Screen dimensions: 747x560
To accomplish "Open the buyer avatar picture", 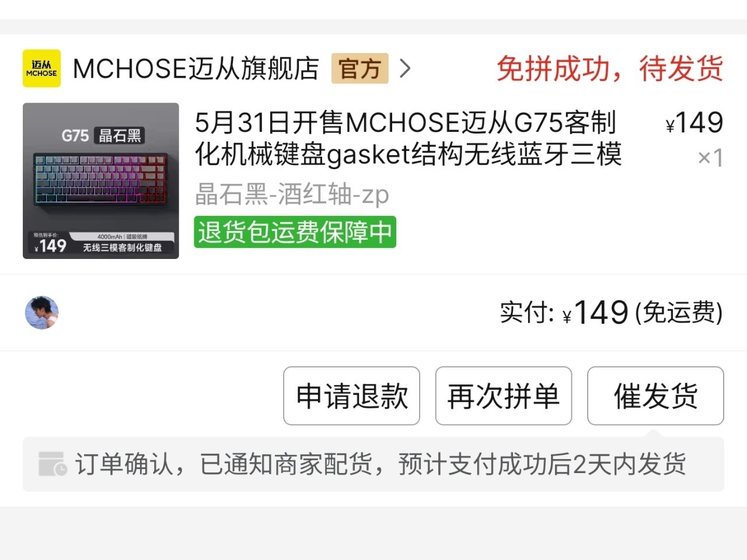I will click(42, 313).
